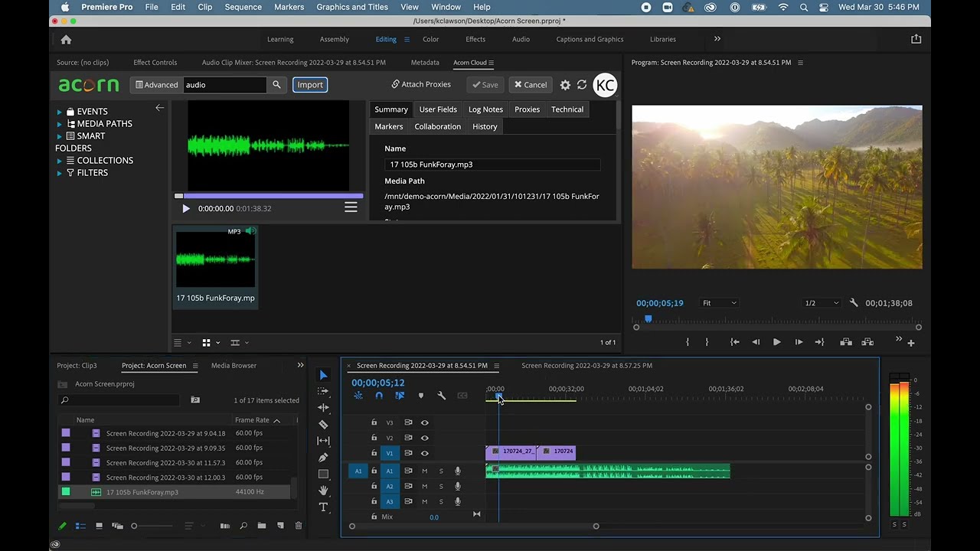
Task: Select the Type tool
Action: click(x=323, y=507)
